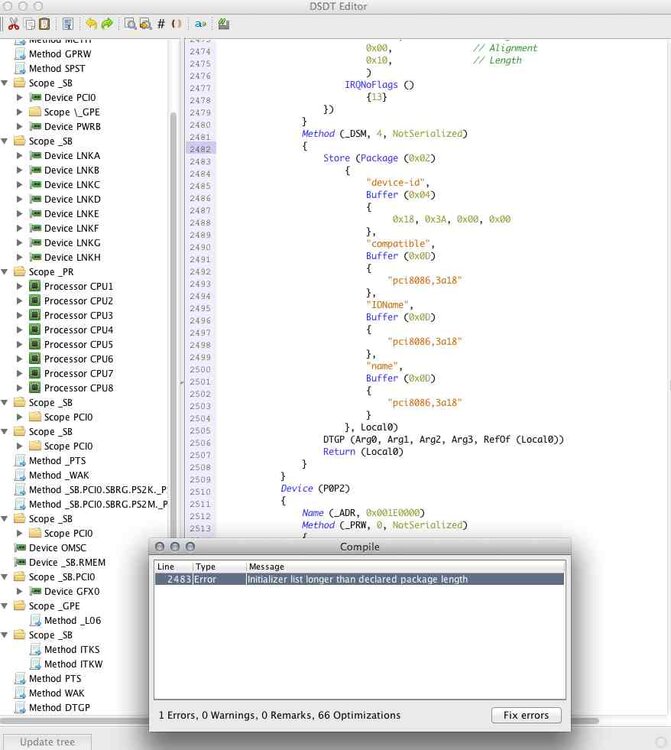Click the Undo arrow in toolbar
This screenshot has height=750, width=671.
91,23
